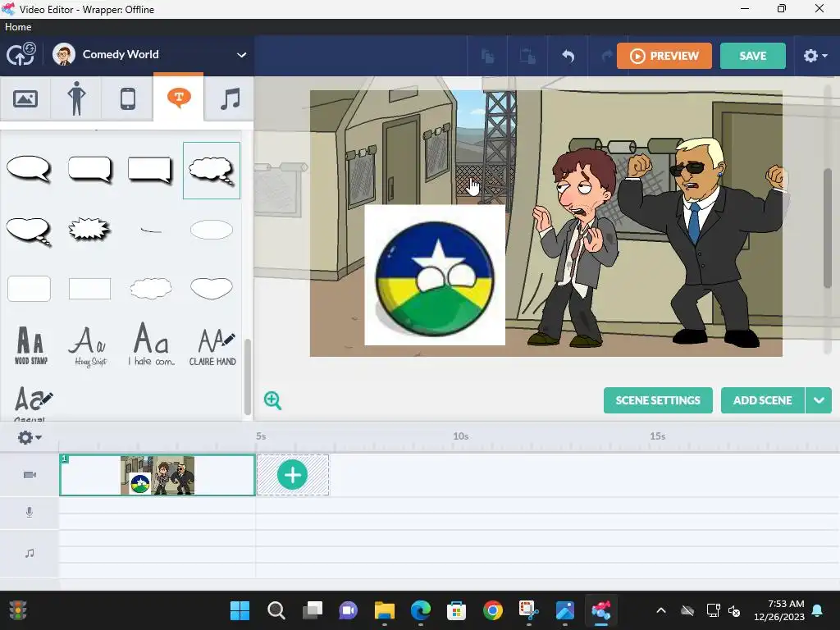Switch to the Characters tab

pyautogui.click(x=76, y=98)
